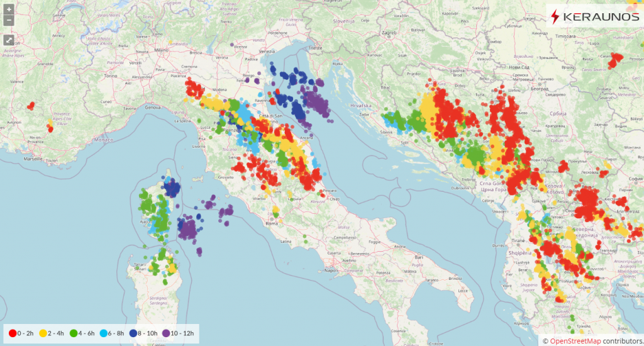Open the OpenStreetMap link
644x346 pixels.
click(x=575, y=341)
